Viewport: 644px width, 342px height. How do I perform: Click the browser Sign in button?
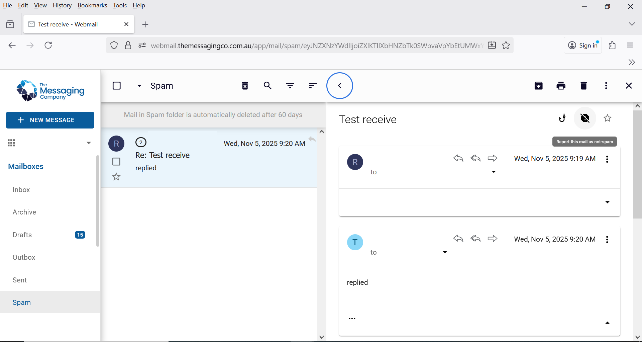[583, 45]
